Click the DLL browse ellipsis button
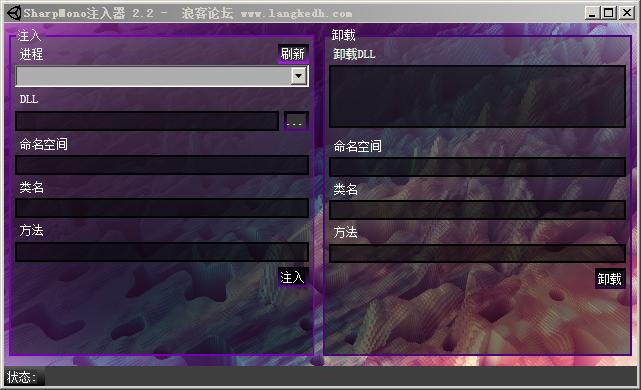 pyautogui.click(x=295, y=121)
